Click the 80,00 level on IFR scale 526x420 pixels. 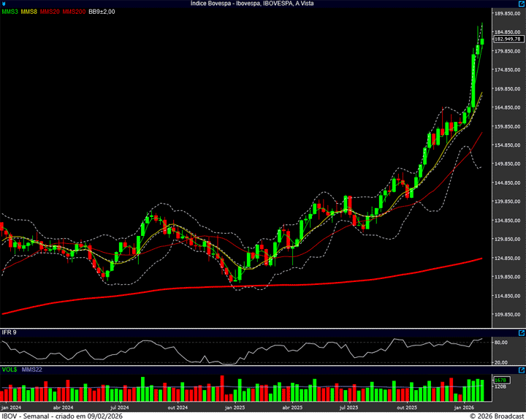[501, 342]
